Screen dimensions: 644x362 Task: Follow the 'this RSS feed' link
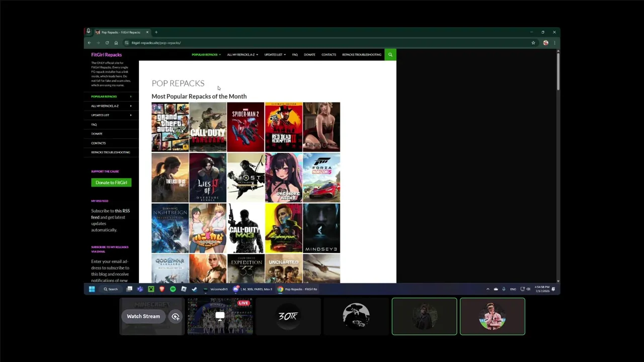click(110, 214)
